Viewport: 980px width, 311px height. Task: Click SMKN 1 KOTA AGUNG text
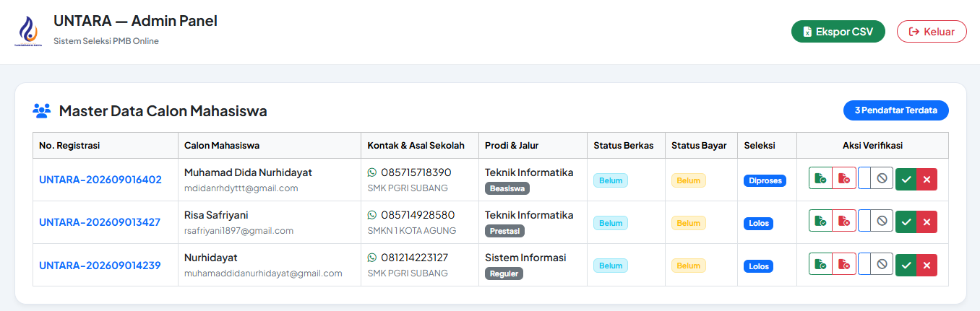click(411, 231)
